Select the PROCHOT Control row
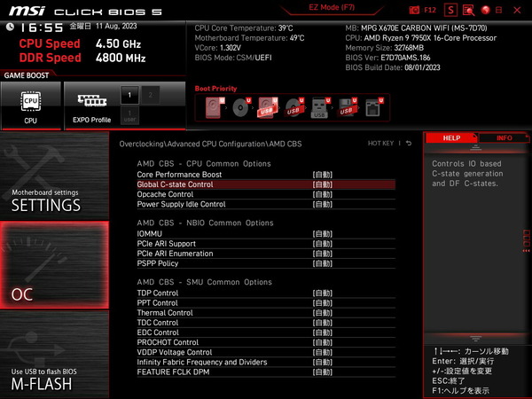 click(x=266, y=342)
